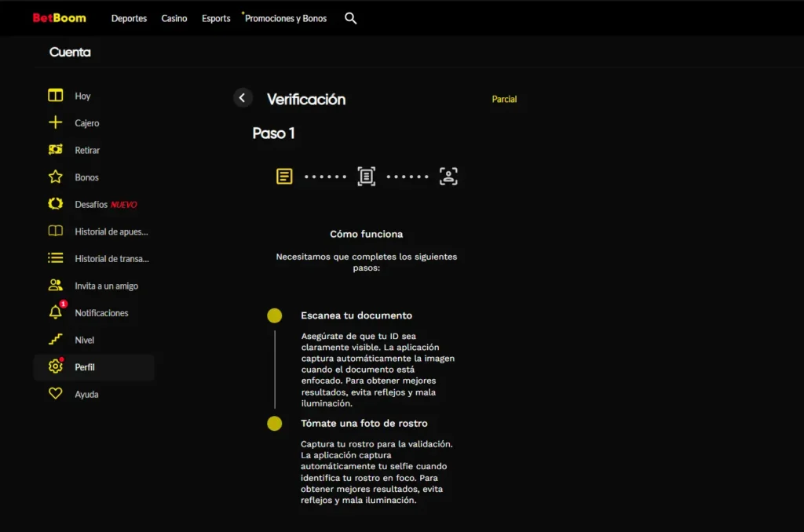This screenshot has width=804, height=532.
Task: Open the search magnifier icon
Action: [x=351, y=19]
